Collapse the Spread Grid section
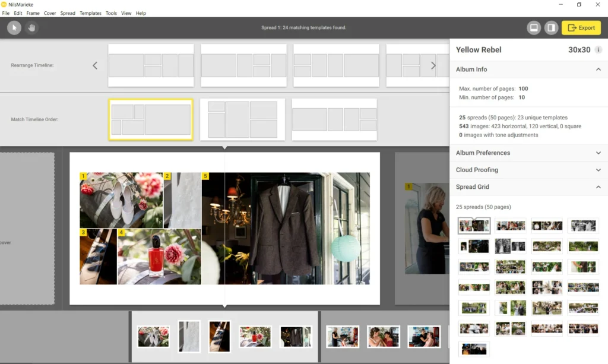Image resolution: width=608 pixels, height=364 pixels. coord(598,187)
